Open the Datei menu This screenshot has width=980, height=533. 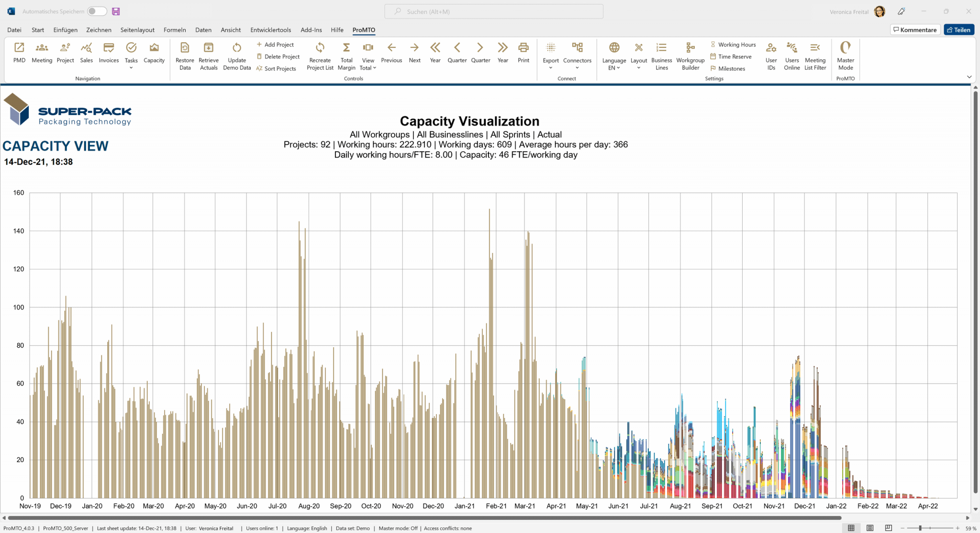pos(14,30)
